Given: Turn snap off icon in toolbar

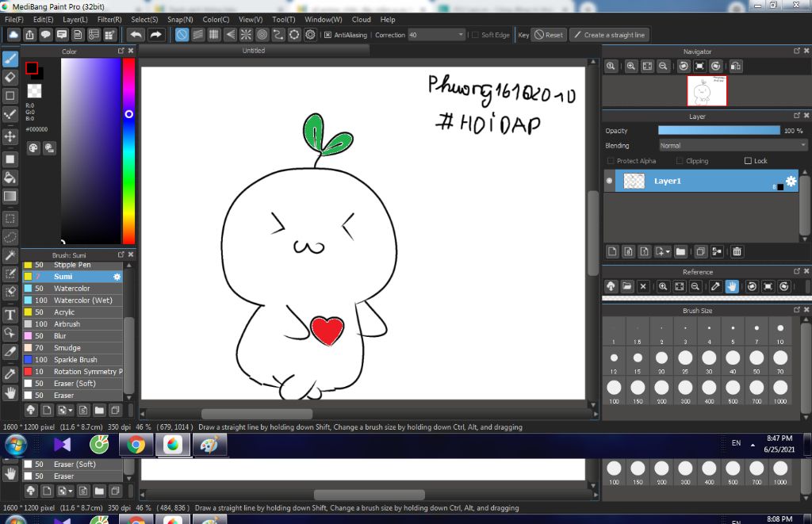Looking at the screenshot, I should [182, 35].
